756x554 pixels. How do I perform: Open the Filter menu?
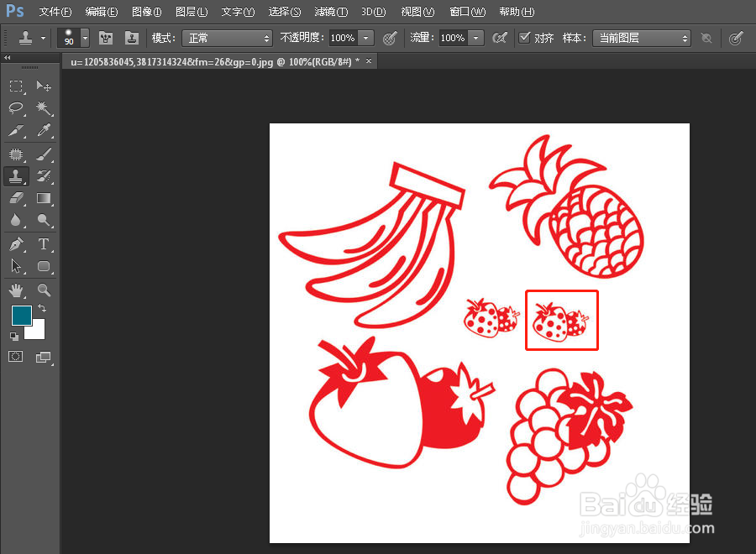click(331, 12)
